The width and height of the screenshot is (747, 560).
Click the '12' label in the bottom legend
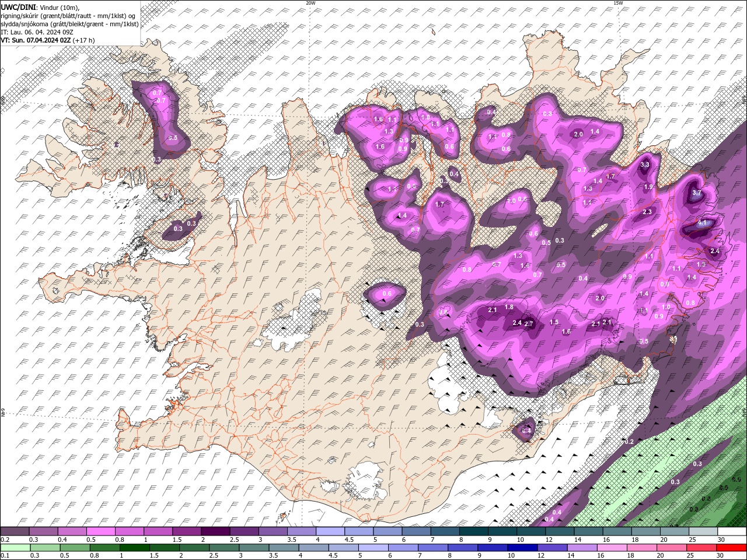pyautogui.click(x=540, y=556)
